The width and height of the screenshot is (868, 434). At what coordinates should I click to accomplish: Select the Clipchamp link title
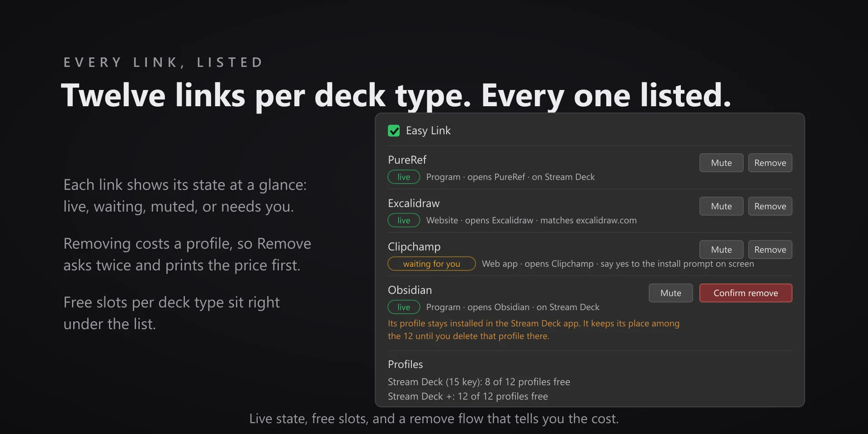tap(414, 247)
